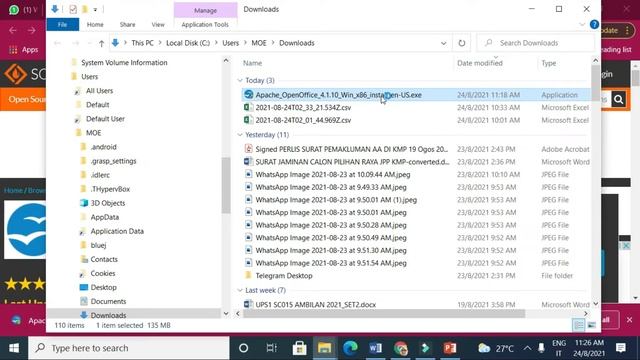Open the Quick Access Toolbar dropdown arrow

pyautogui.click(x=95, y=9)
